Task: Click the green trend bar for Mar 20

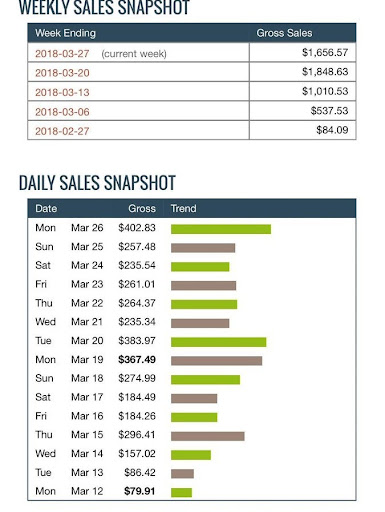Action: pos(219,342)
